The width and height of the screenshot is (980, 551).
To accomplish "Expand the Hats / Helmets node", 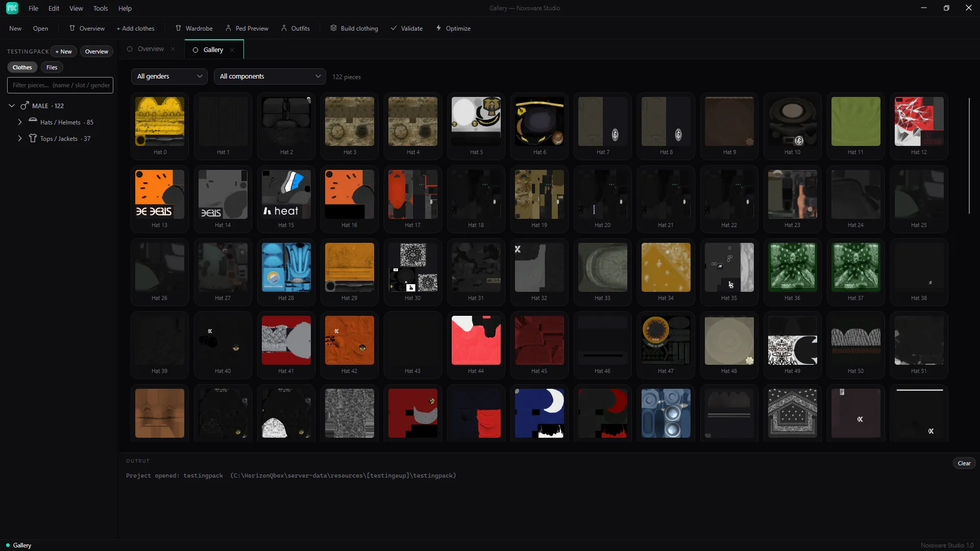I will point(20,122).
